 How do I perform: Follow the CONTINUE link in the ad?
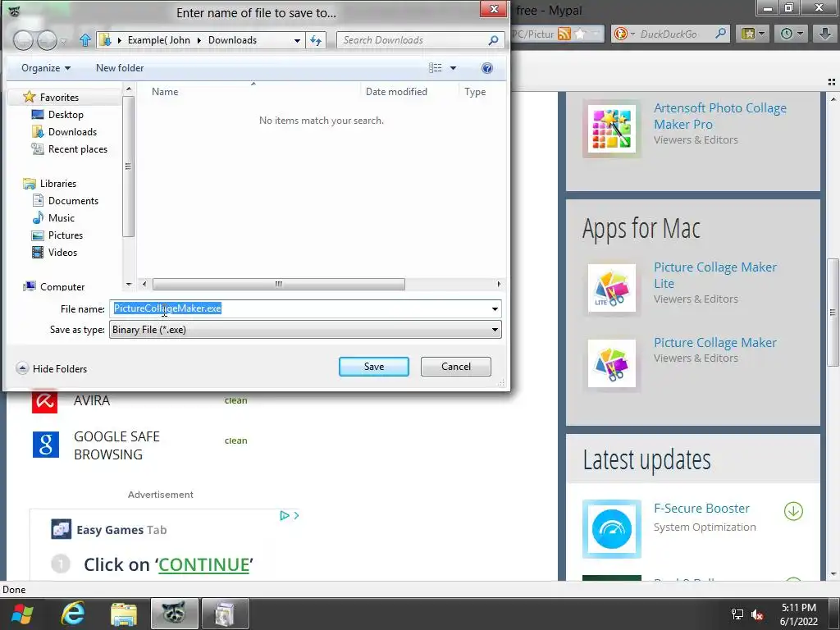[204, 564]
